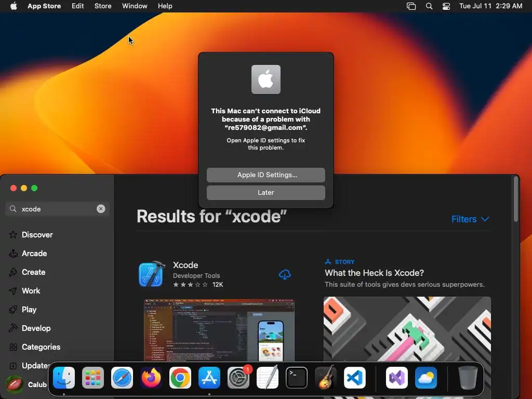Image resolution: width=532 pixels, height=399 pixels.
Task: Open the Updates section
Action: pos(29,365)
